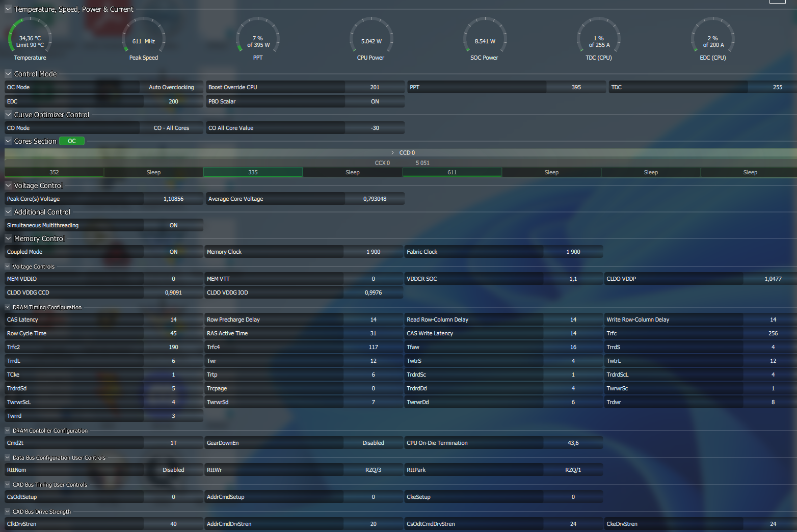Screen dimensions: 797x532
Task: Click the CAS Latency value field
Action: (173, 320)
